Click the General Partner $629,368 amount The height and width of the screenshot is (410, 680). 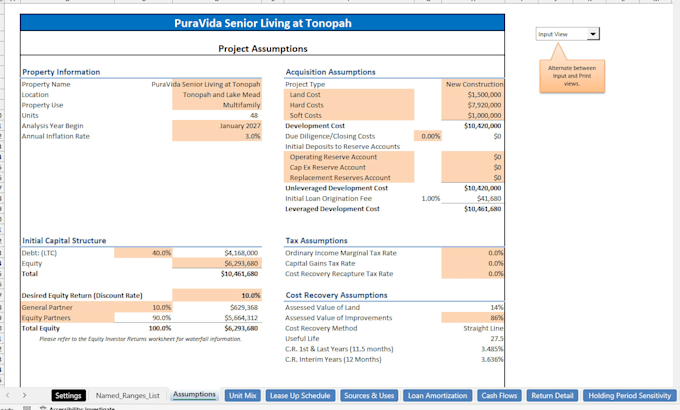[x=244, y=308]
